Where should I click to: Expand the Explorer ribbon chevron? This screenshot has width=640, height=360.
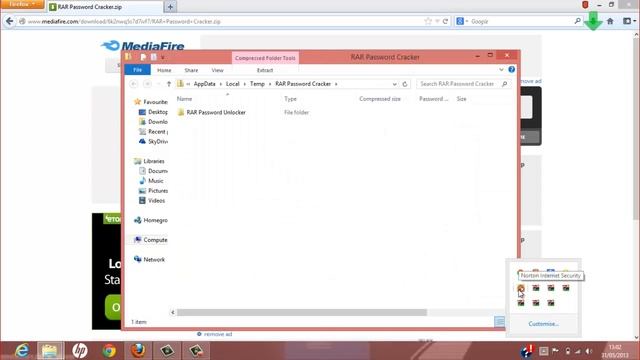click(501, 70)
